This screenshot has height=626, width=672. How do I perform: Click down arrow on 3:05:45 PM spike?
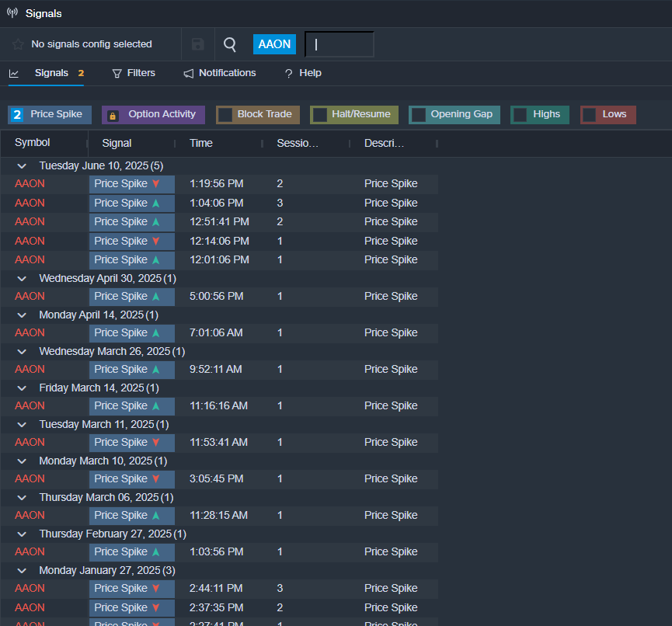[x=156, y=479]
